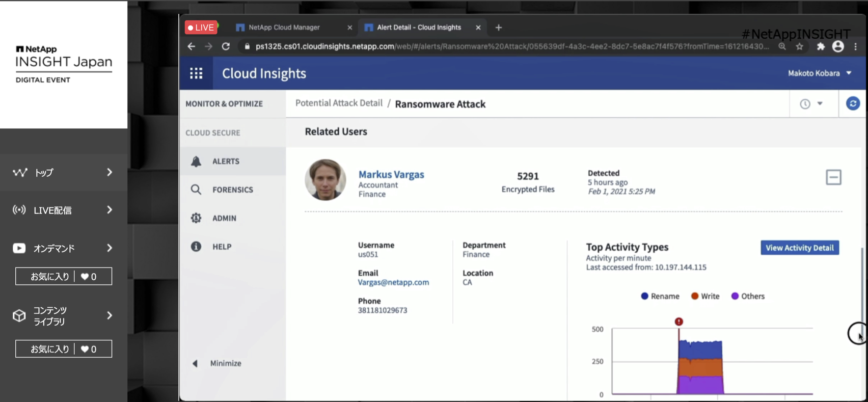
Task: Click the お気に入り button under コンテンツライブラリ
Action: point(64,349)
